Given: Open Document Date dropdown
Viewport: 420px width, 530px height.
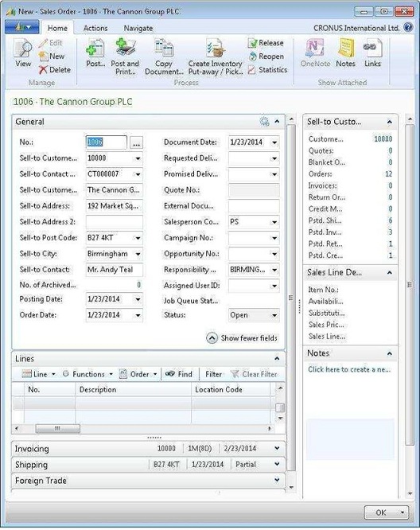Looking at the screenshot, I should pyautogui.click(x=274, y=142).
